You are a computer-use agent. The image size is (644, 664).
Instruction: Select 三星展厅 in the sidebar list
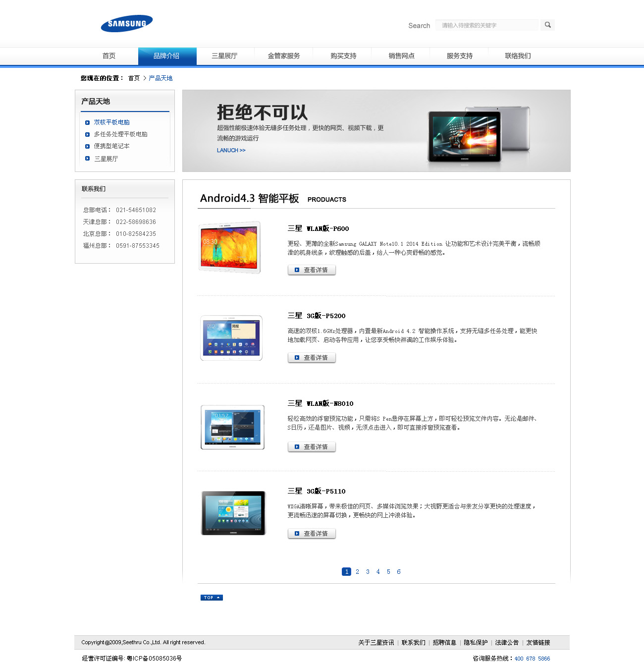click(106, 159)
